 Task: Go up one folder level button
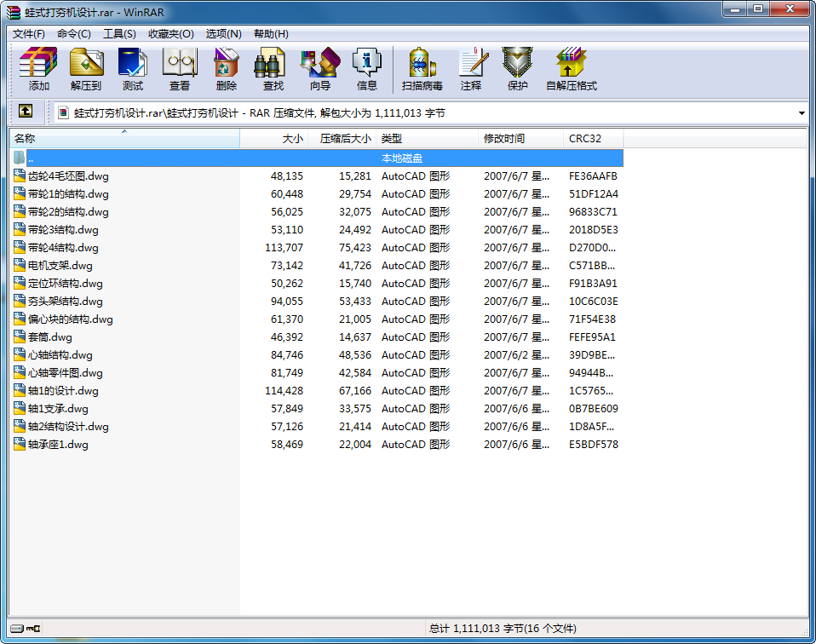[26, 112]
